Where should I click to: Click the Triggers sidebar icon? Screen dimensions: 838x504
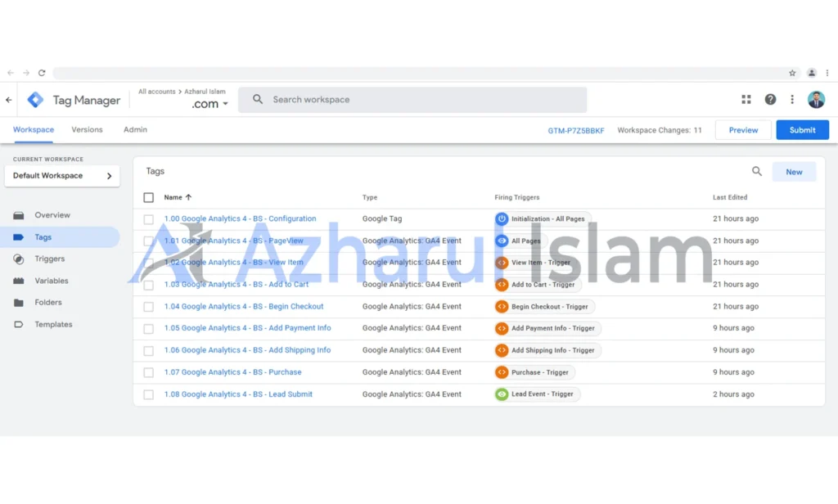tap(19, 259)
